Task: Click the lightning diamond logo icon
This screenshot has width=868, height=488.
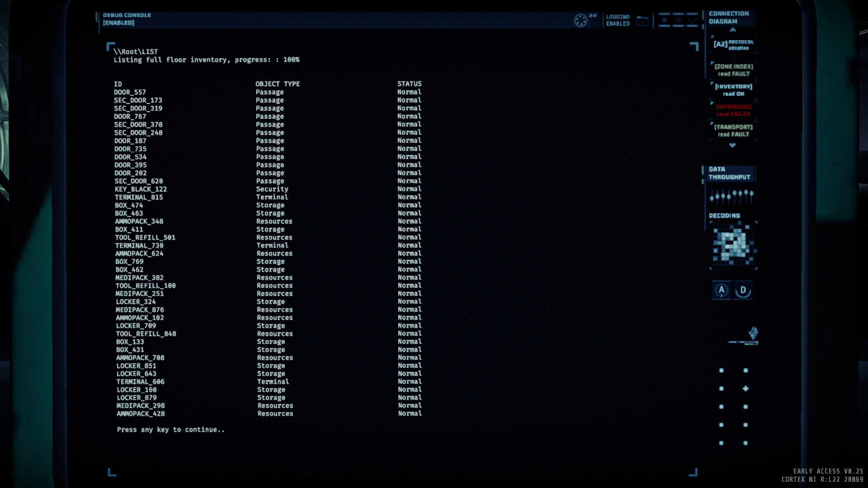Action: tap(753, 333)
